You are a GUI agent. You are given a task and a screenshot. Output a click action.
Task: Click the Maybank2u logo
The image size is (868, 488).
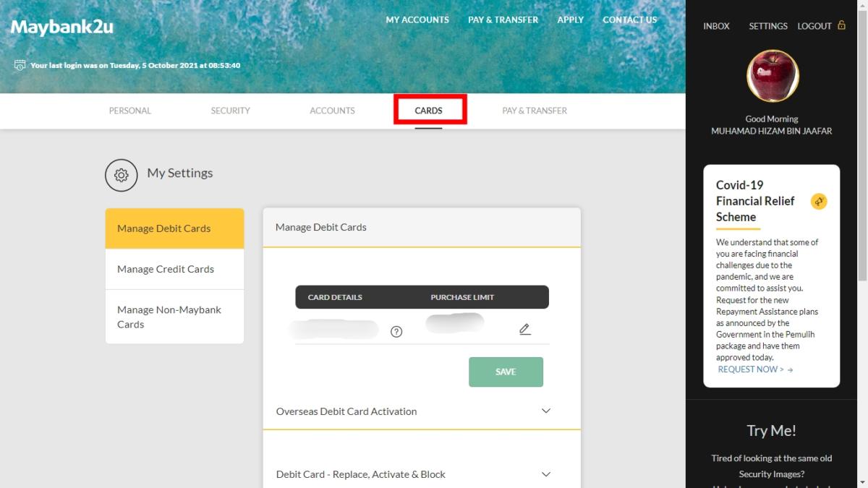[61, 27]
